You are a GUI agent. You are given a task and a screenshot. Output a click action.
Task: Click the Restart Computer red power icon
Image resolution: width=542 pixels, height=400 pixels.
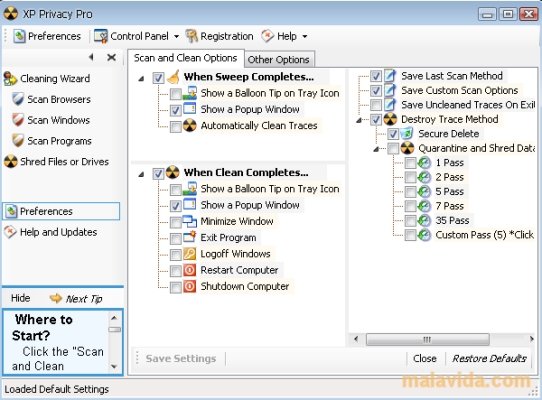point(189,270)
